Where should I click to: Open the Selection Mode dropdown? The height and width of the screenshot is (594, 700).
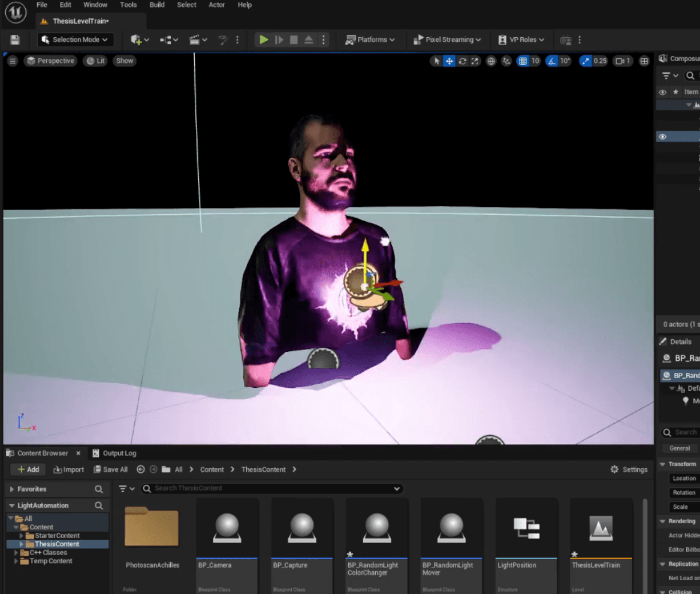click(x=75, y=40)
